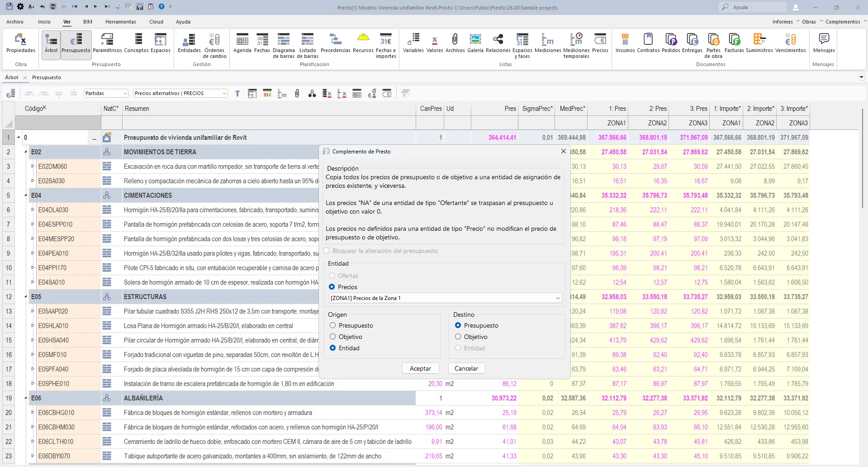Open the Contratos documents icon
Screen dimensions: 868x467
pyautogui.click(x=648, y=43)
